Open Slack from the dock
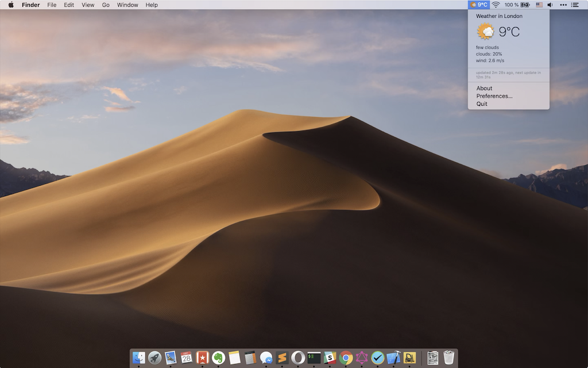The width and height of the screenshot is (588, 368). [x=330, y=358]
